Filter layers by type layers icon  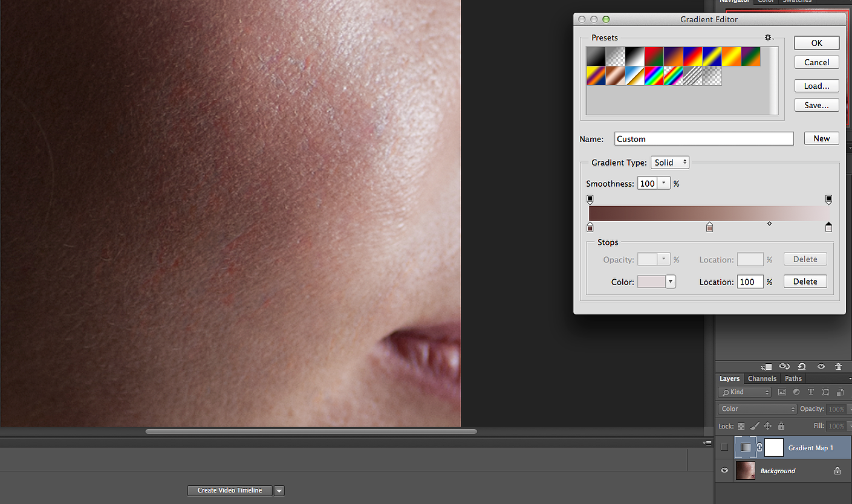[x=811, y=392]
